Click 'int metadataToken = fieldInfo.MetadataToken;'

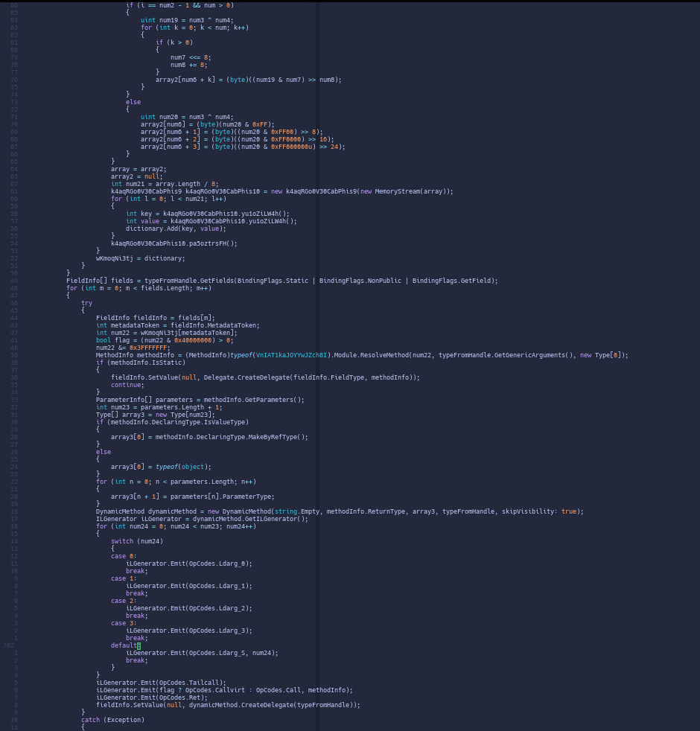click(178, 326)
